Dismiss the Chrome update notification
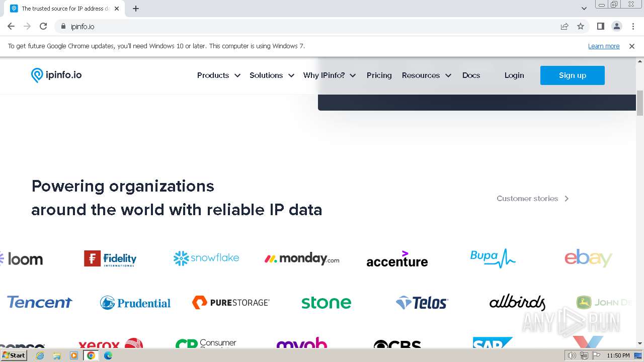The width and height of the screenshot is (644, 362). point(632,46)
